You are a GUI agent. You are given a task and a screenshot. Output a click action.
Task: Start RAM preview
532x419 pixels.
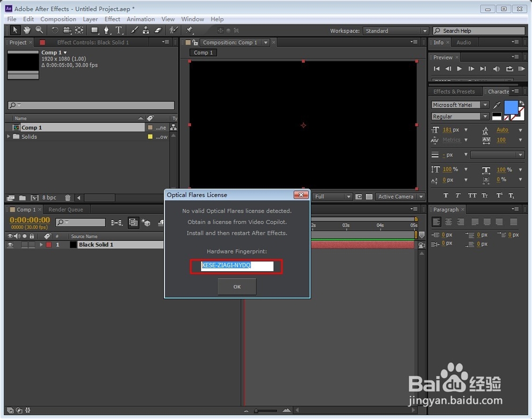pyautogui.click(x=521, y=69)
